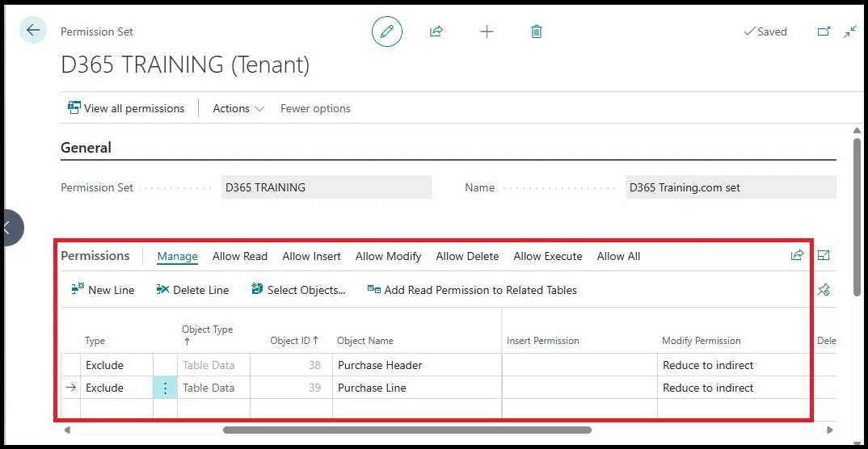Click Add Read Permission to Related Tables
The image size is (868, 449).
pyautogui.click(x=472, y=290)
